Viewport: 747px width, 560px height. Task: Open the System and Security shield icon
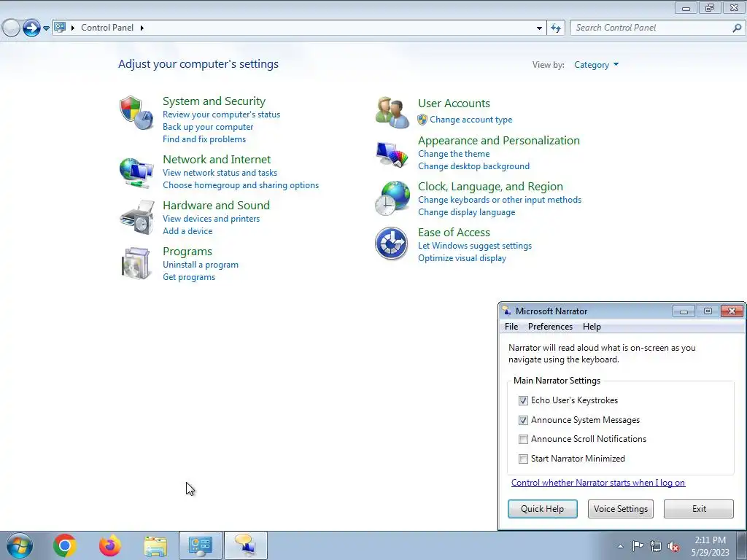tap(136, 113)
